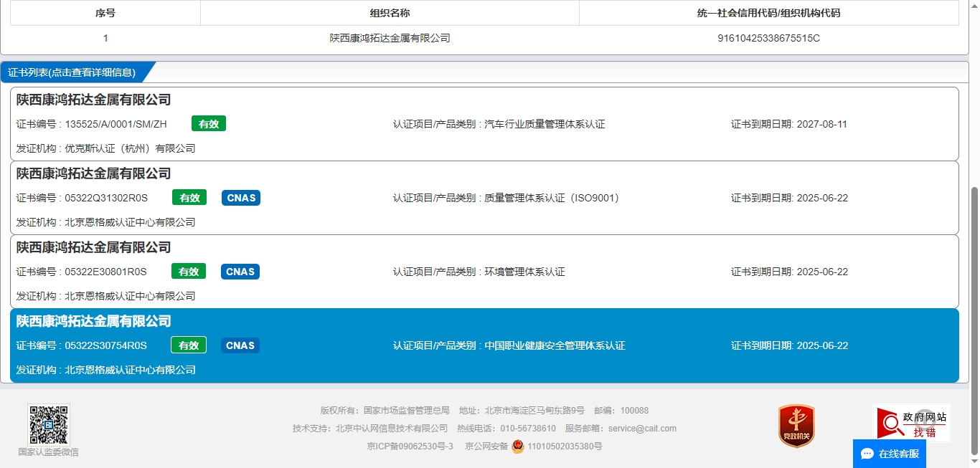The height and width of the screenshot is (468, 980).
Task: Click the 有效 badge of certificate 05322E30801R0S
Action: pos(189,272)
